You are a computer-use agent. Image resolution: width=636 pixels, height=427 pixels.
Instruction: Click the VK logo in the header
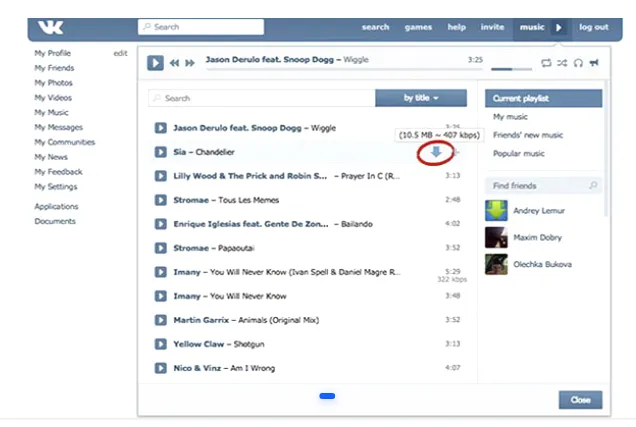tap(51, 28)
